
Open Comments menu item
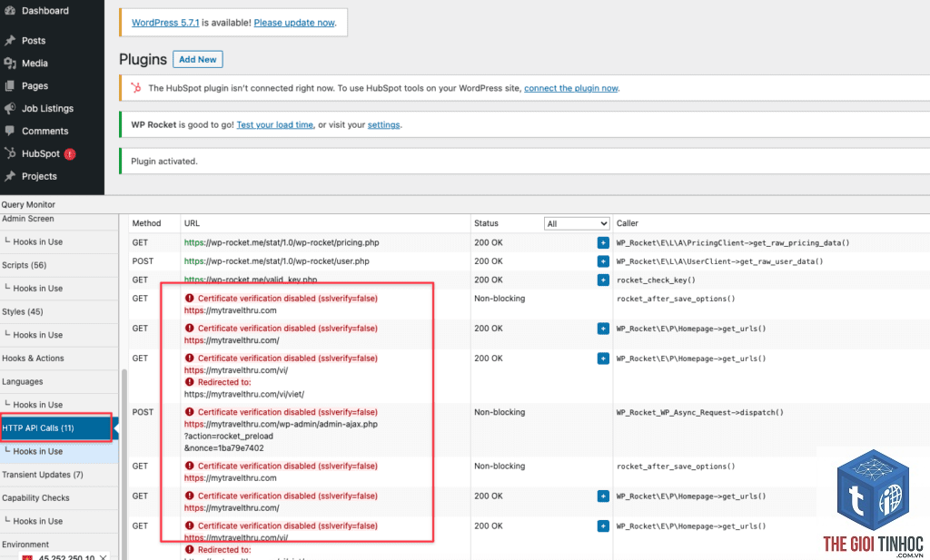click(45, 131)
